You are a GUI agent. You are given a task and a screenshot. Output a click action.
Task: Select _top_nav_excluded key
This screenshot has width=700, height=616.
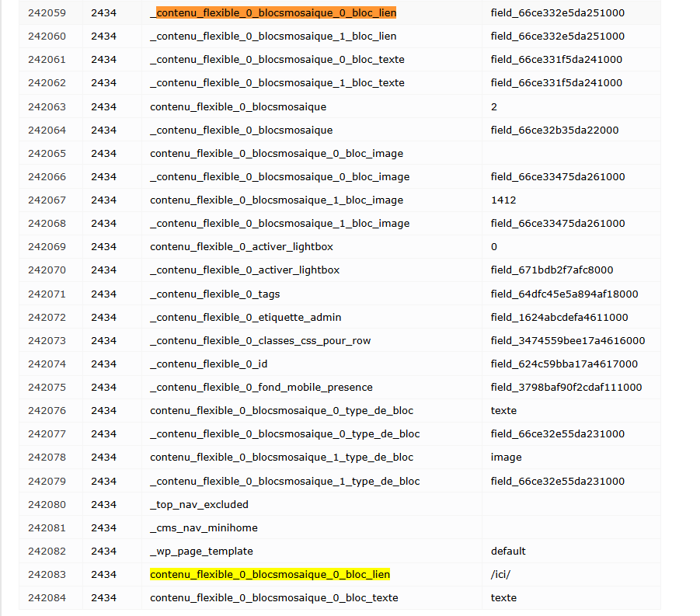(x=200, y=504)
